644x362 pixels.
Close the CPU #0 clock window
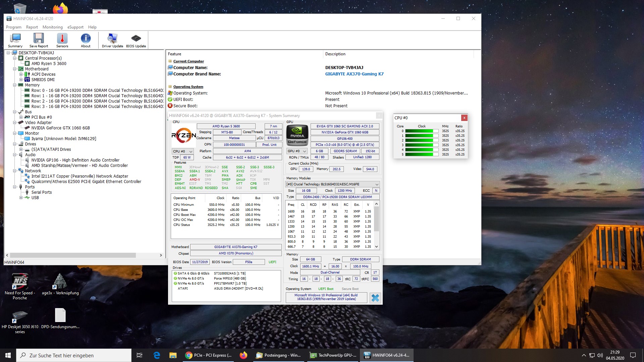(x=464, y=118)
